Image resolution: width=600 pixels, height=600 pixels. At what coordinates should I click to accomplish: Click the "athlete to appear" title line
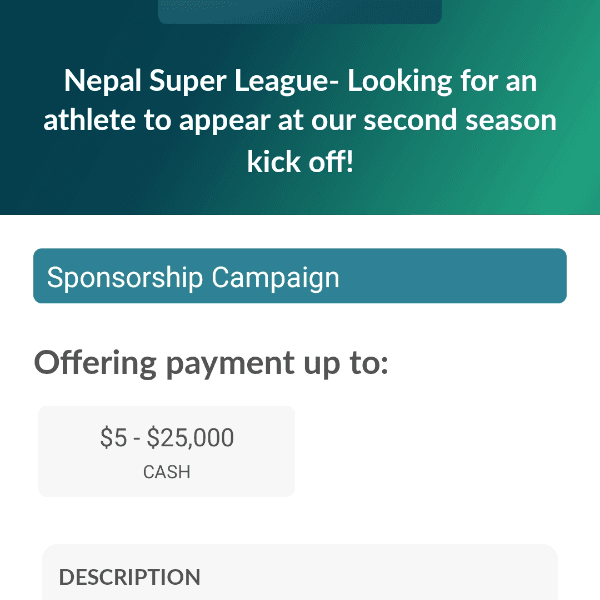pyautogui.click(x=300, y=120)
